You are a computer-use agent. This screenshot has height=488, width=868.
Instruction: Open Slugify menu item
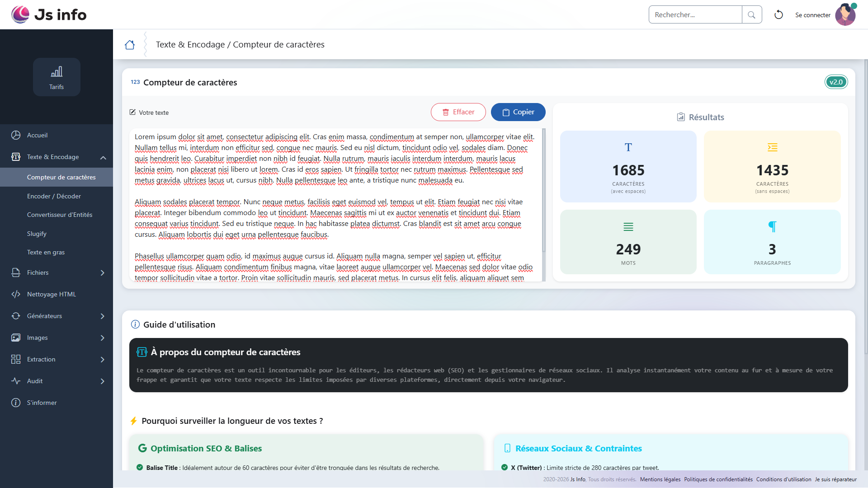(x=57, y=234)
